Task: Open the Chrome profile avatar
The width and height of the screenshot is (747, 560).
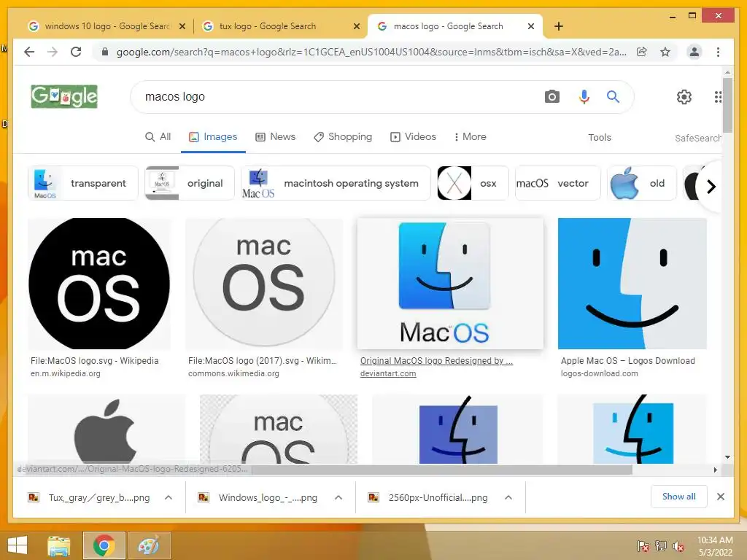Action: [694, 52]
